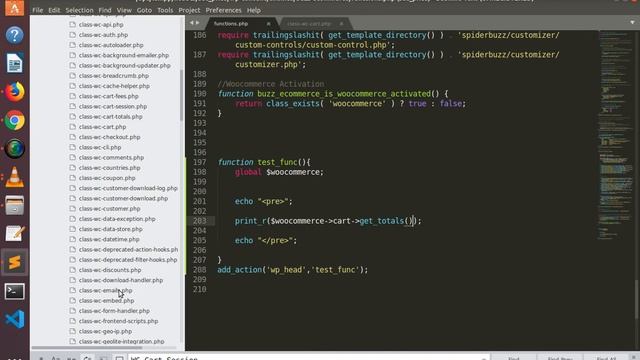Open class-wc-data-store.php in the sidebar

(x=111, y=229)
